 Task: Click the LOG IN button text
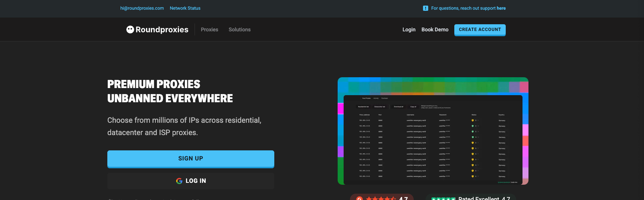(x=196, y=181)
